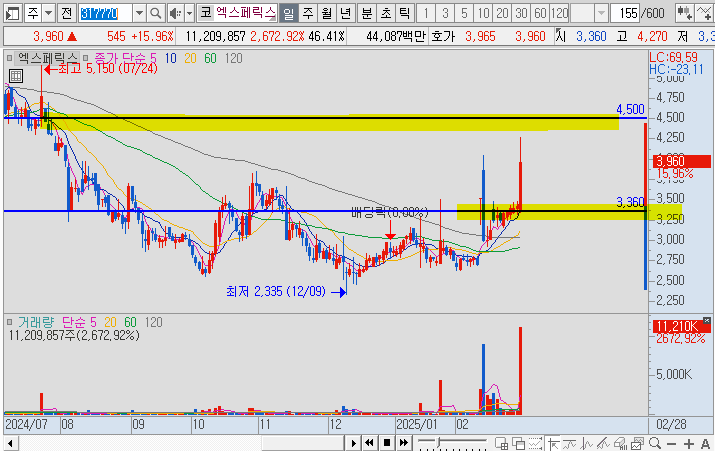Click the window with grid layout icon
Image resolution: width=715 pixels, height=451 pixels.
(x=501, y=443)
